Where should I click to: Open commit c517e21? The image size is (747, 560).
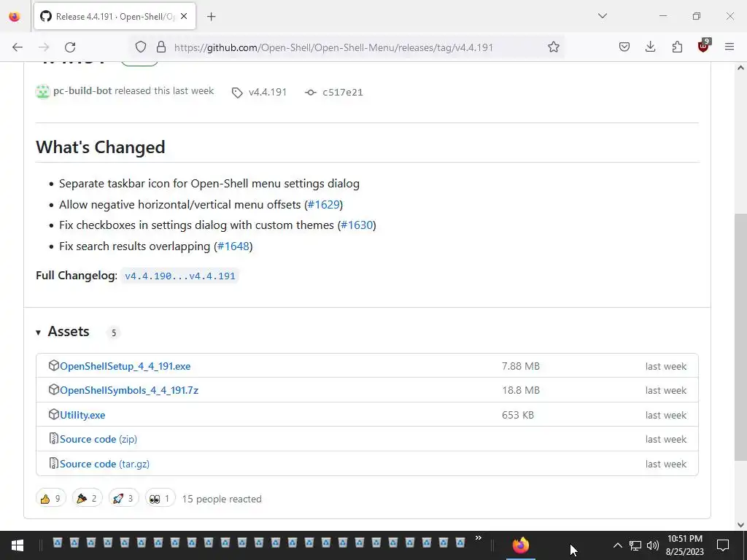343,93
